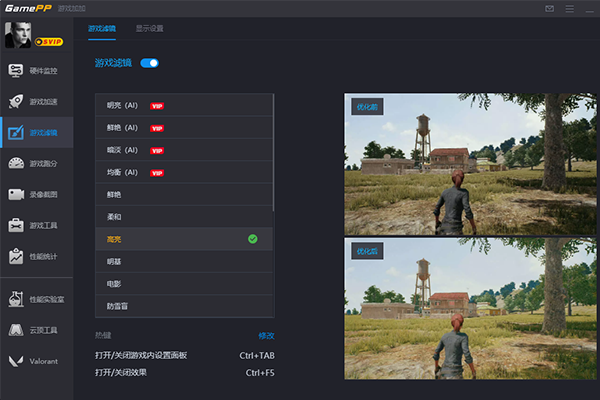Click the 打开/关闭效果 hotkey label
Screen dimensions: 600x400
click(x=121, y=372)
